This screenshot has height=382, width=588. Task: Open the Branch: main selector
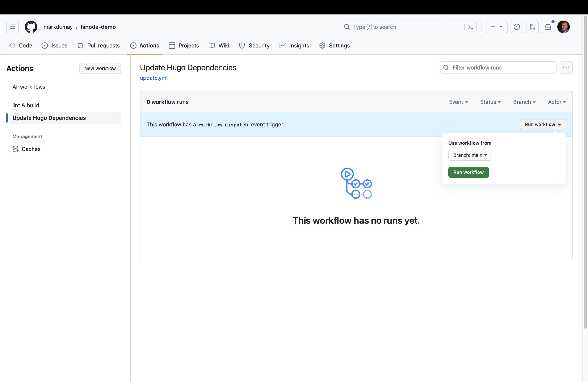(x=470, y=155)
